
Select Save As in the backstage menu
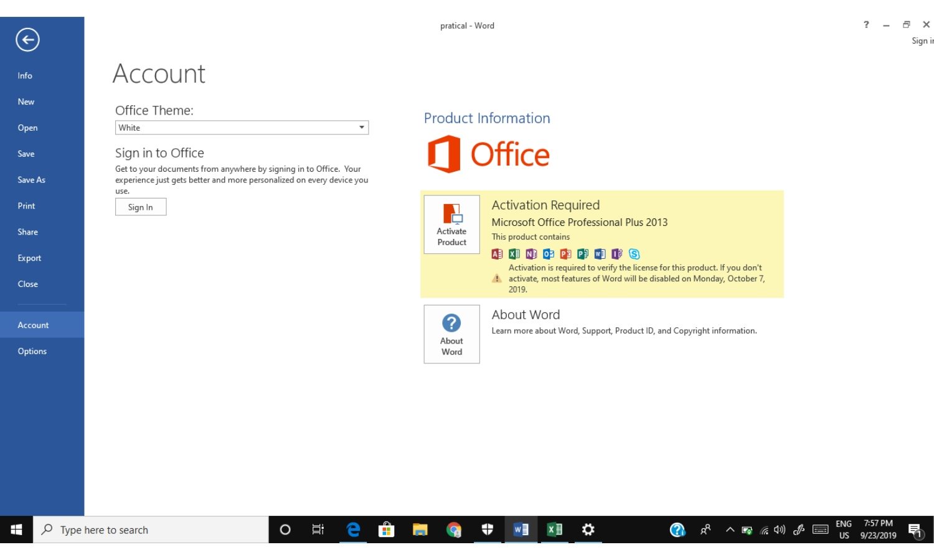[x=31, y=180]
